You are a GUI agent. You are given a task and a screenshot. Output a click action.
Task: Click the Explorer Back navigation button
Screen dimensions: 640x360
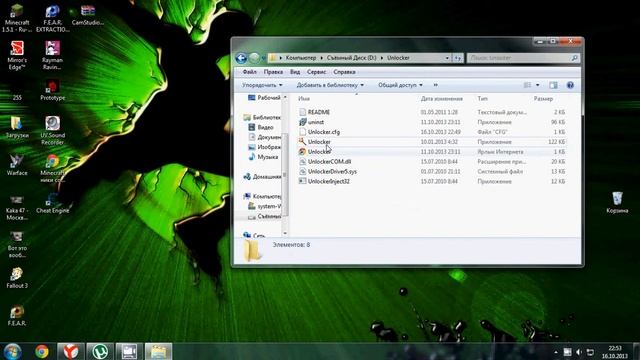click(x=241, y=58)
